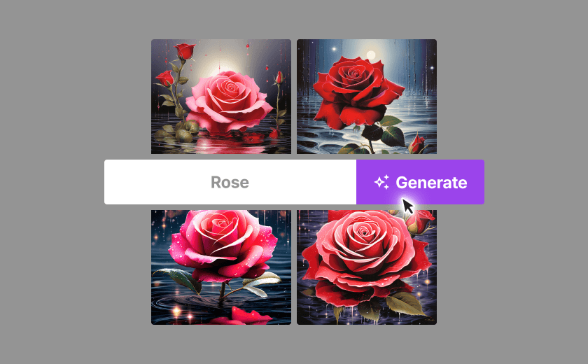This screenshot has width=588, height=364.
Task: Focus the Rose prompt input field
Action: [230, 182]
